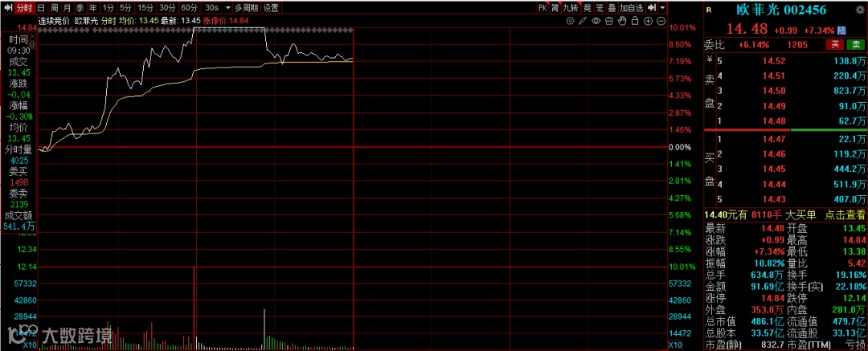Open the 30s period dropdown arrow

click(228, 8)
